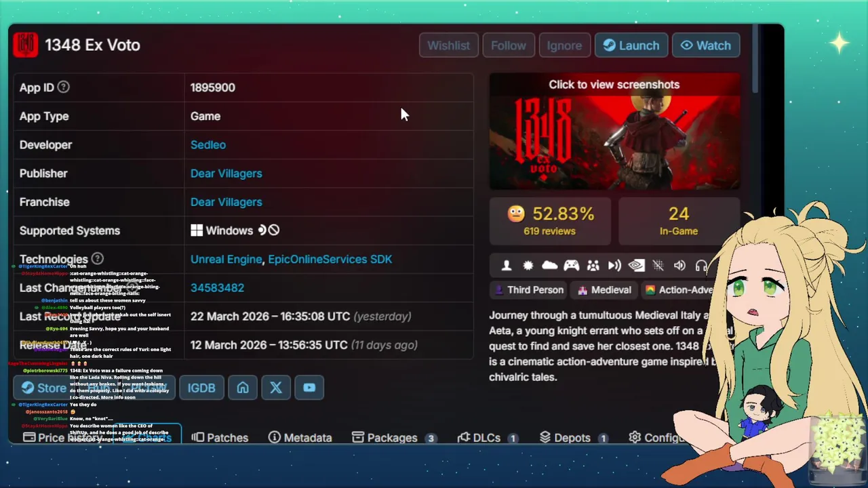Screen dimensions: 868x488
Task: Click the Windows logo in Supported Systems
Action: (x=197, y=230)
